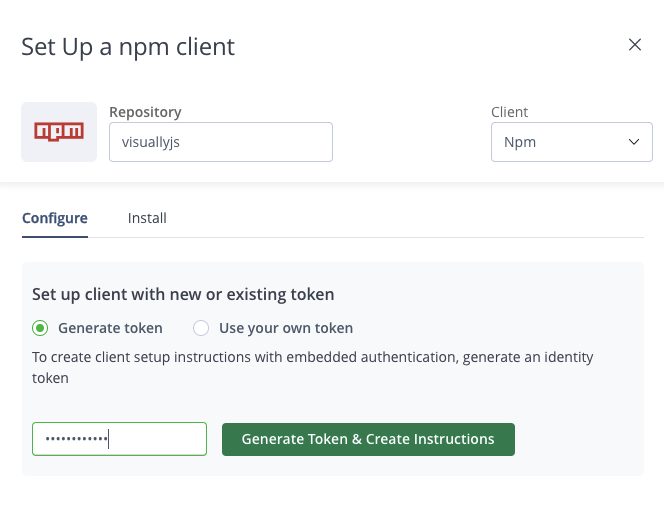The width and height of the screenshot is (664, 508).
Task: Click the Client label
Action: click(509, 112)
